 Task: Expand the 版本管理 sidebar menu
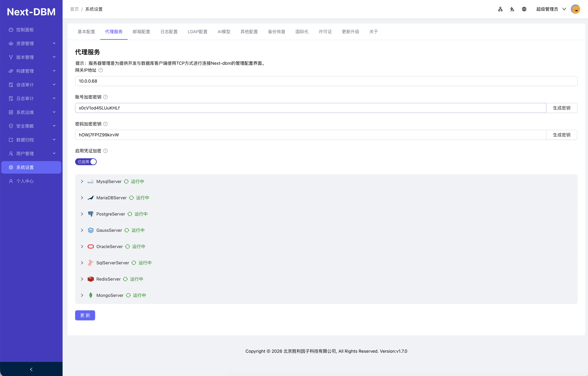tap(31, 57)
